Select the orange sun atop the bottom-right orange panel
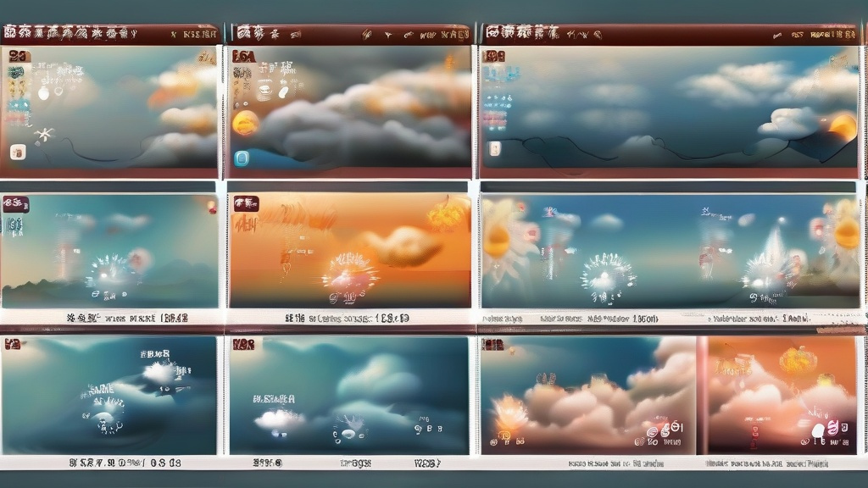The height and width of the screenshot is (488, 868). coord(798,361)
